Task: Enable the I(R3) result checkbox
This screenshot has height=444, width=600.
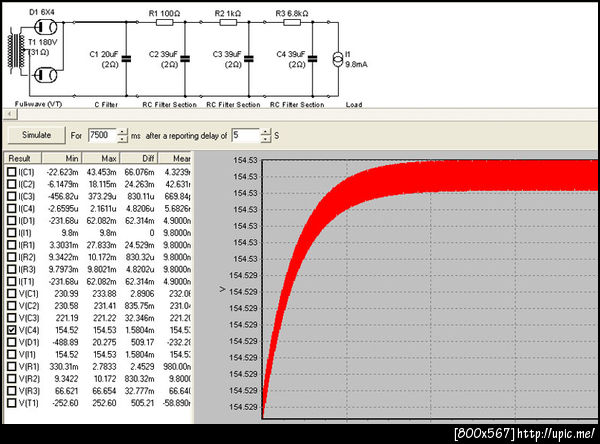Action: pos(12,269)
